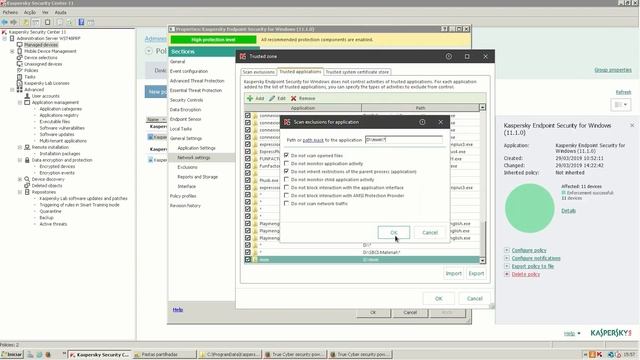
Task: Click the Policies tree icon
Action: click(x=20, y=70)
